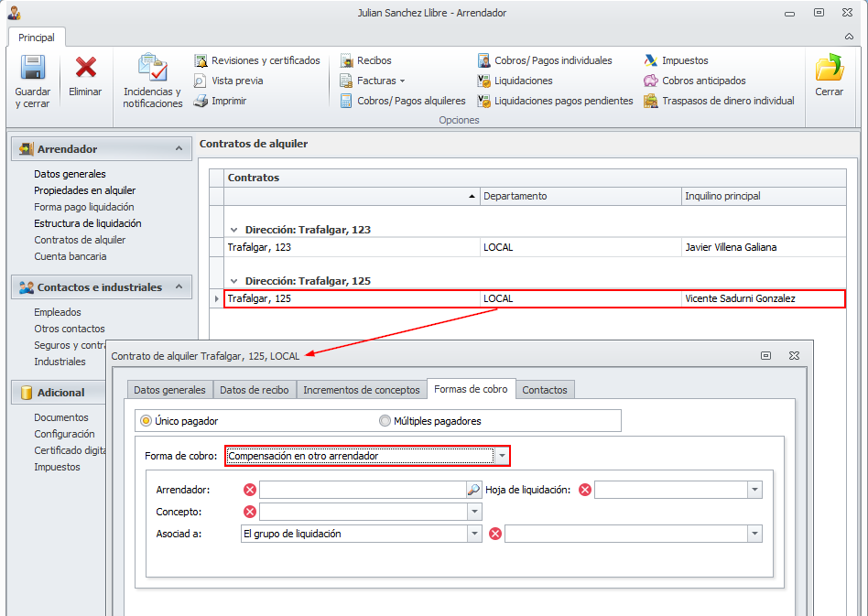Select the Múltiples pagadores radio button
868x616 pixels.
coord(385,421)
